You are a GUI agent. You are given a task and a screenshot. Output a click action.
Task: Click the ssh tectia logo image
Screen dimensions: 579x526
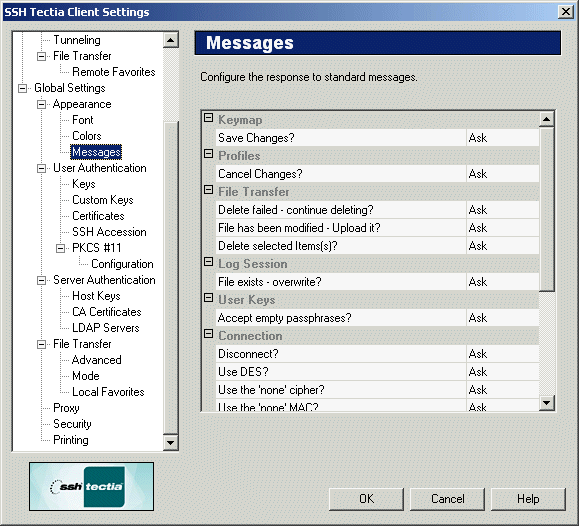(92, 486)
